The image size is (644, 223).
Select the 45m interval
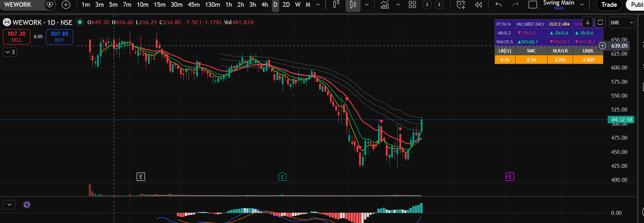pyautogui.click(x=193, y=5)
